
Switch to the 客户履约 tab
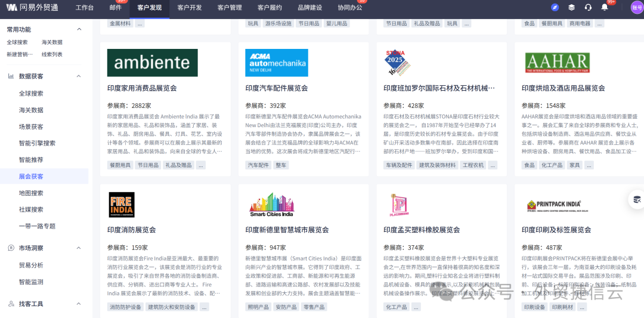coord(270,7)
